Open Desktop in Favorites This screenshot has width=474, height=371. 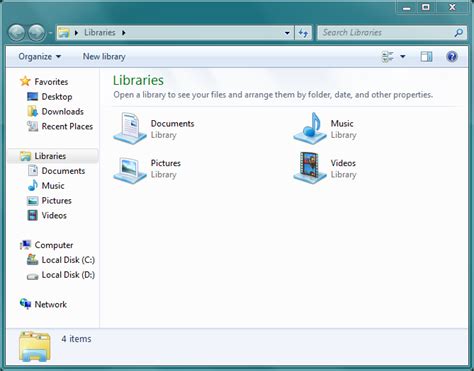pyautogui.click(x=57, y=97)
